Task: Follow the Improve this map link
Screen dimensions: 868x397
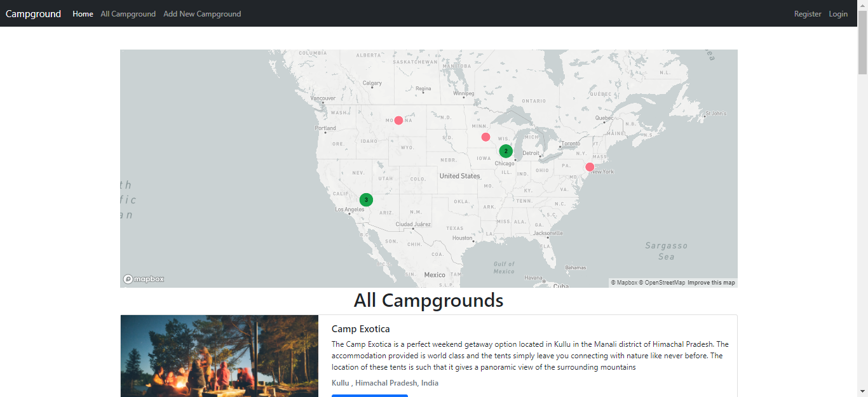Action: (x=711, y=283)
